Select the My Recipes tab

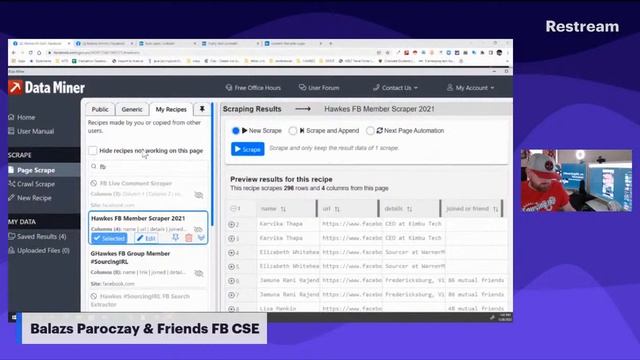[x=171, y=109]
